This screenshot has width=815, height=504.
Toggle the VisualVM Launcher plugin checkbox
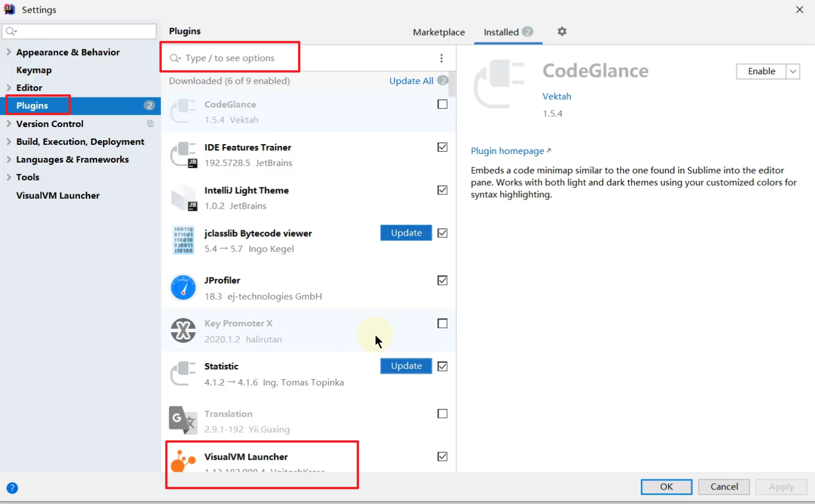(x=442, y=456)
